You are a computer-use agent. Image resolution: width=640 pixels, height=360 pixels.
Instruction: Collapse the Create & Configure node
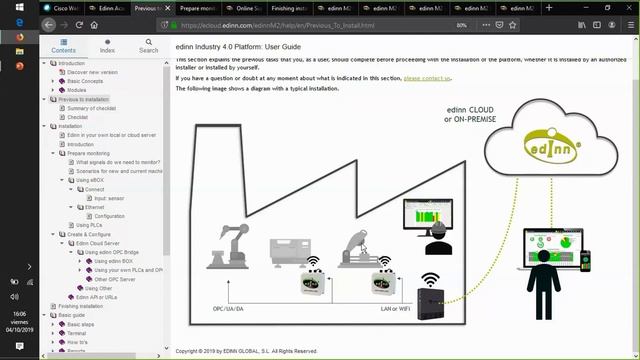(53, 234)
